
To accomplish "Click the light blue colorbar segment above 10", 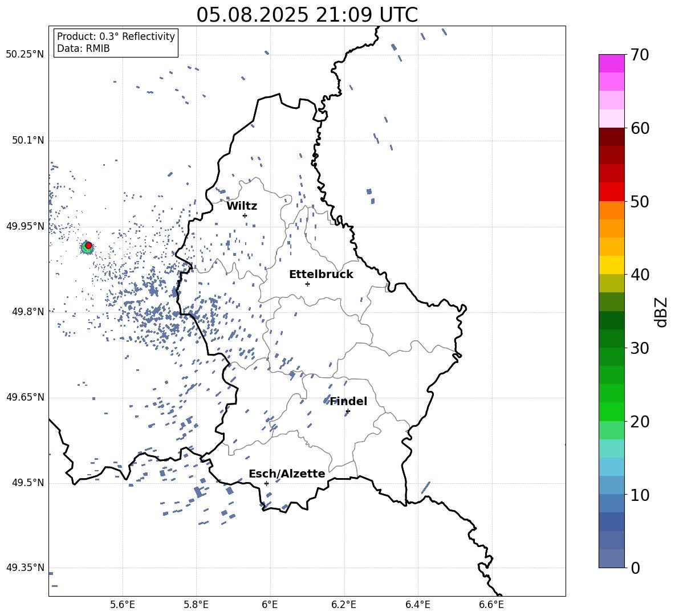I will click(611, 467).
